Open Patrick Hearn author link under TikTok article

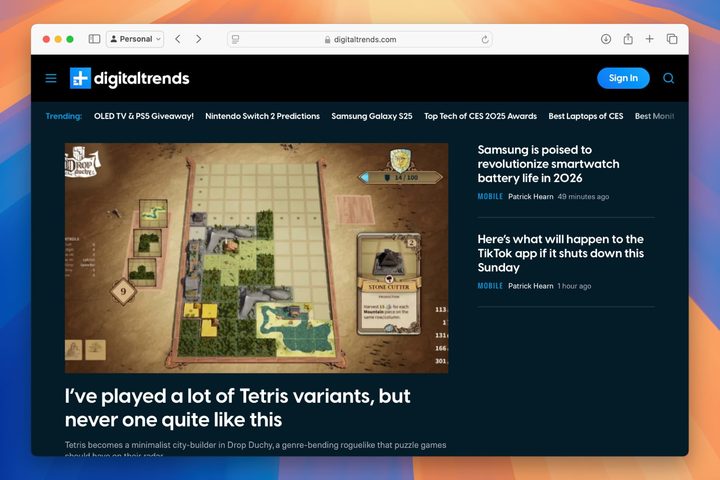530,286
